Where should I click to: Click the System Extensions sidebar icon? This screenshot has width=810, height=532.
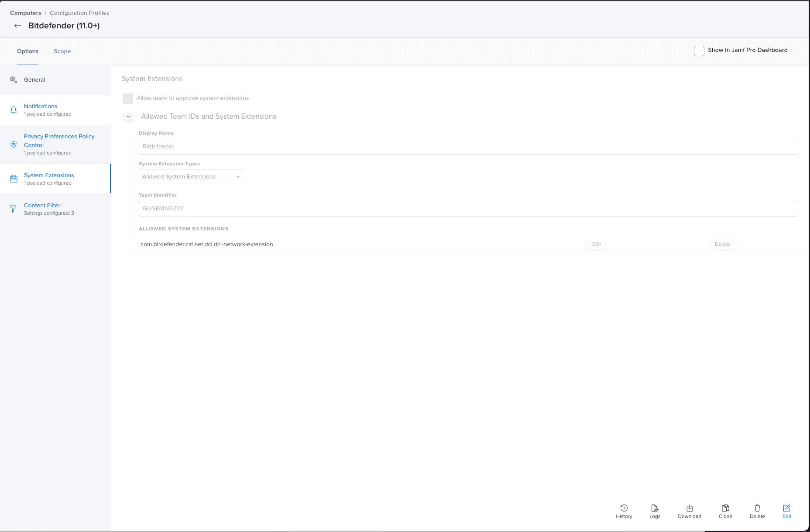click(14, 179)
